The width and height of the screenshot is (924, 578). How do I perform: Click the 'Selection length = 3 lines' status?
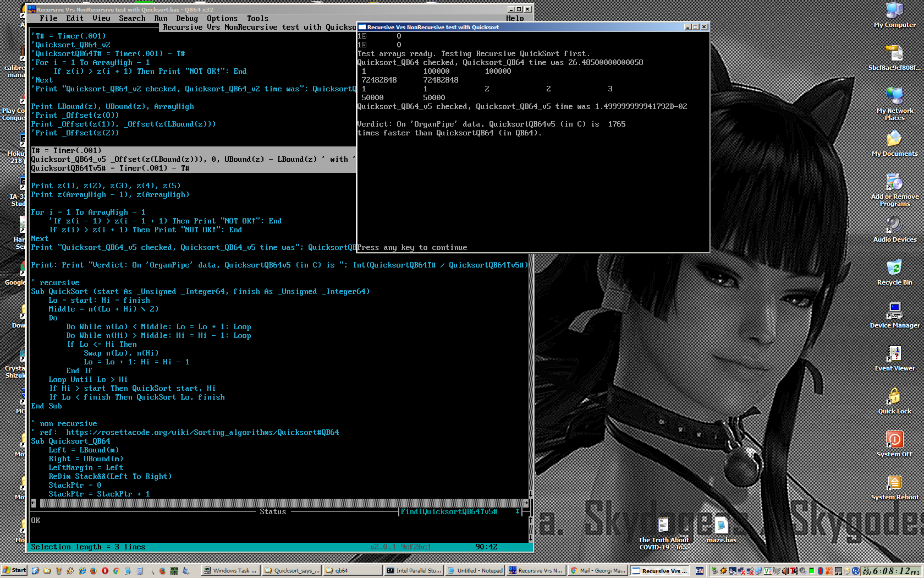point(88,547)
